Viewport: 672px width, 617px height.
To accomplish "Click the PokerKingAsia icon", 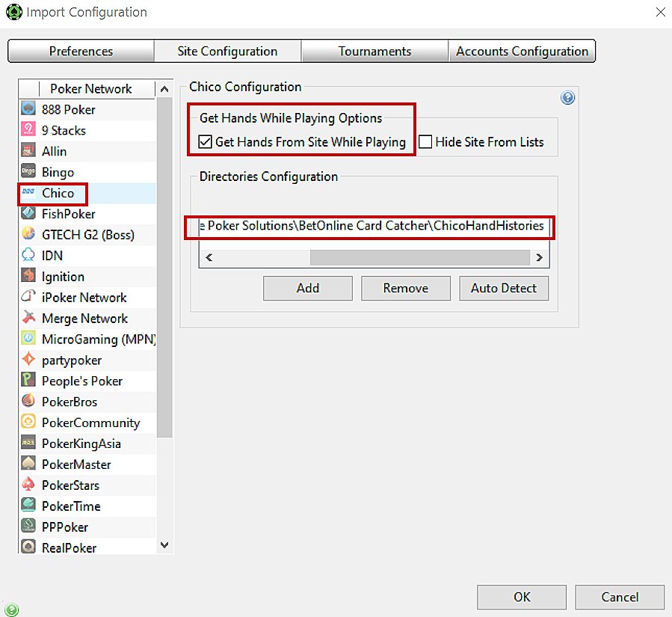I will pos(28,443).
